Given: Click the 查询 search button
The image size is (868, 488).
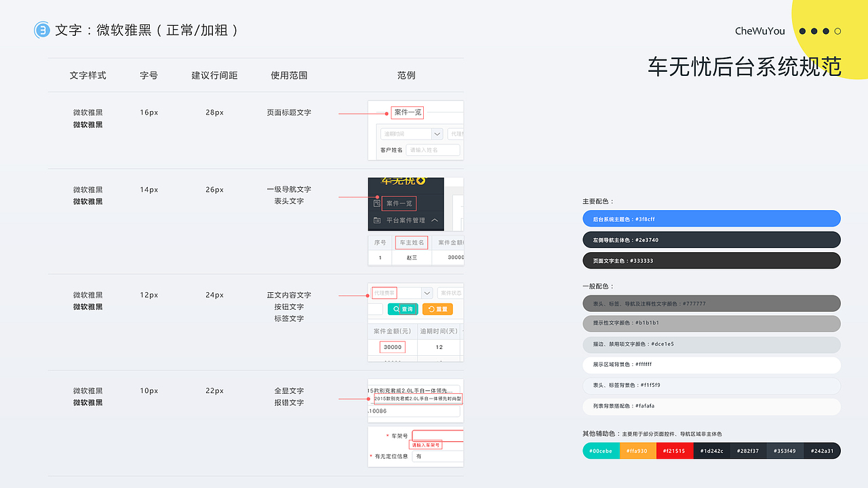Looking at the screenshot, I should pyautogui.click(x=403, y=309).
